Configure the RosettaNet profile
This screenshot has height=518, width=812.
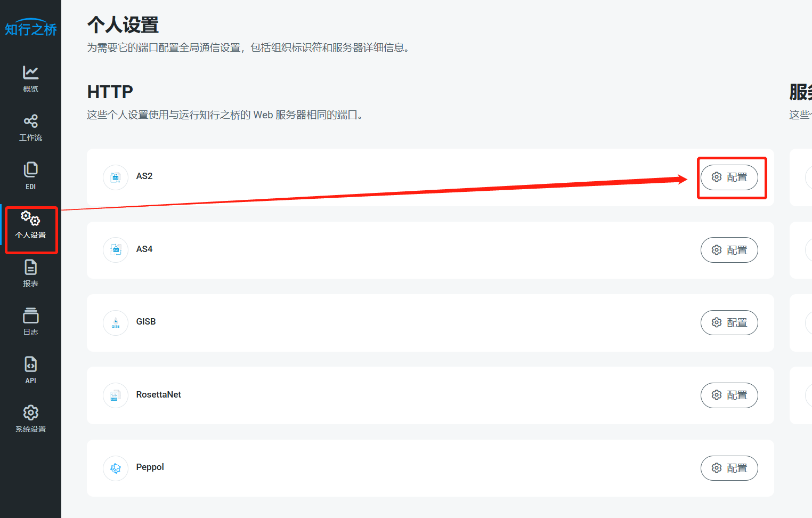729,395
